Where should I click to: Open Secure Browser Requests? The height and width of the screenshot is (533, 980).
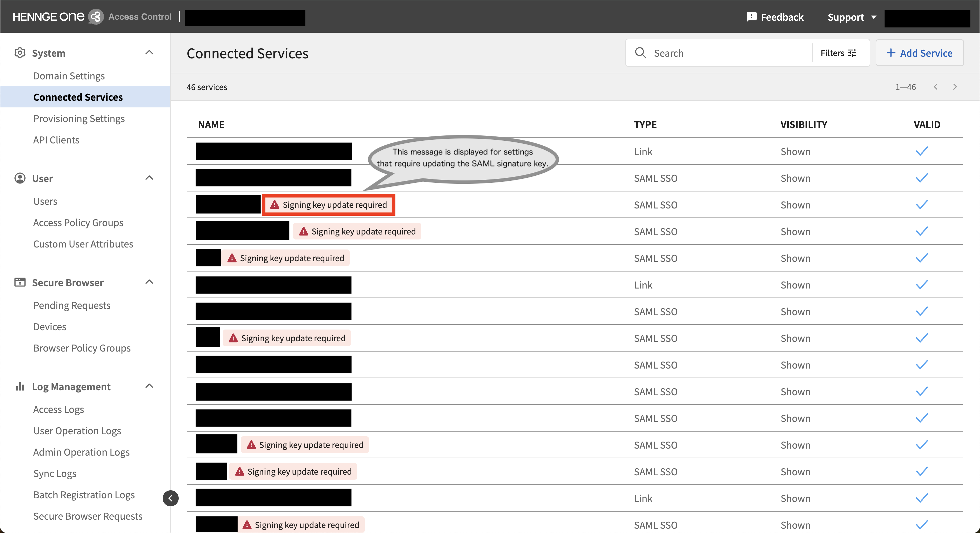(88, 516)
